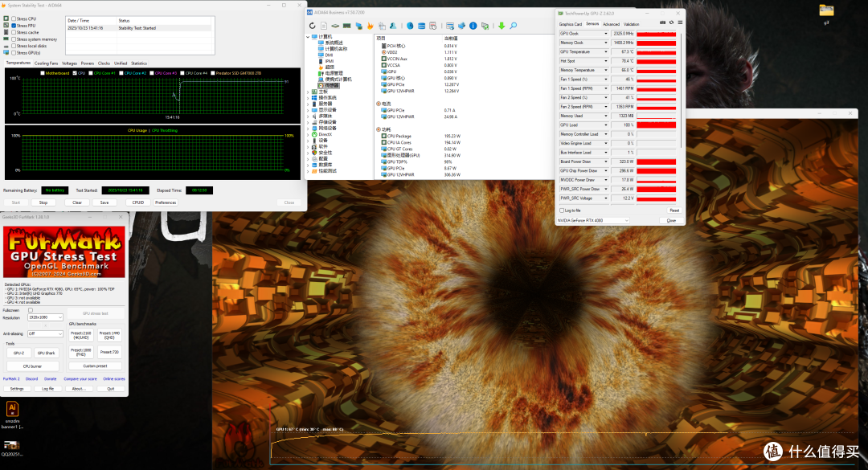This screenshot has width=868, height=470.
Task: Open the FurMark Compare your score link
Action: (80, 379)
